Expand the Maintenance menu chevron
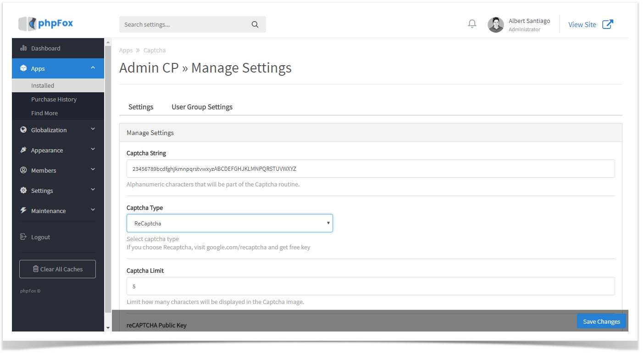 tap(93, 210)
